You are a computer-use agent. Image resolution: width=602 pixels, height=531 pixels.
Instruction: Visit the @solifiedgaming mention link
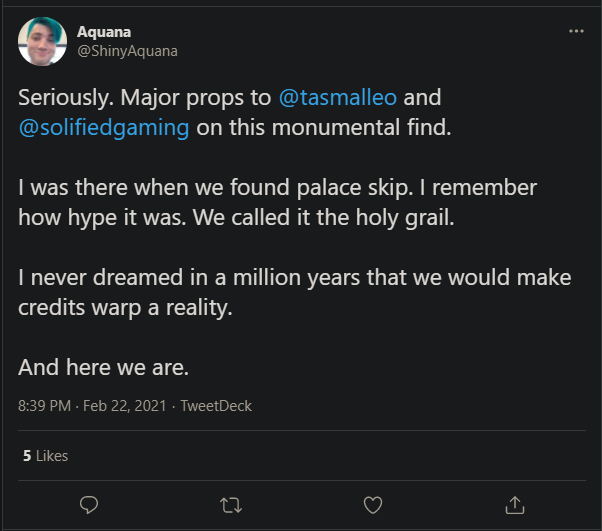[x=104, y=129]
